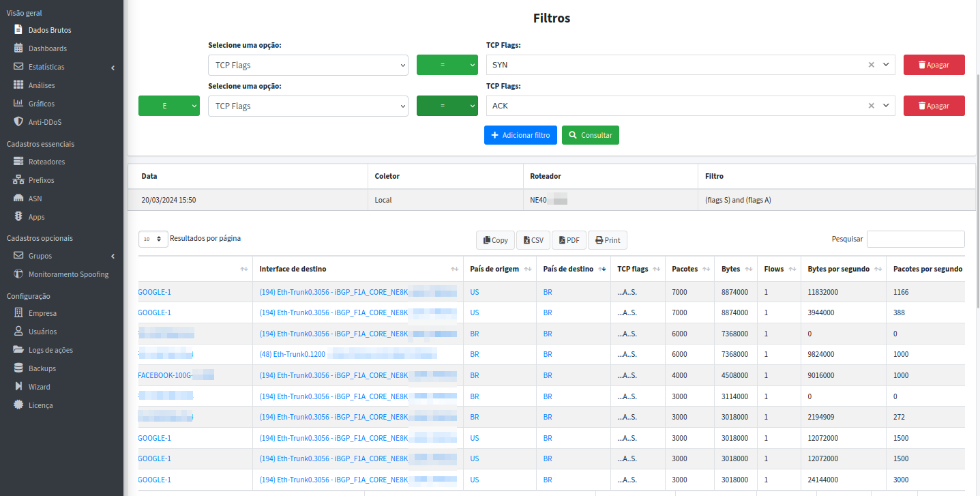Click the Logs de ações folder icon
Image resolution: width=980 pixels, height=496 pixels.
[18, 350]
